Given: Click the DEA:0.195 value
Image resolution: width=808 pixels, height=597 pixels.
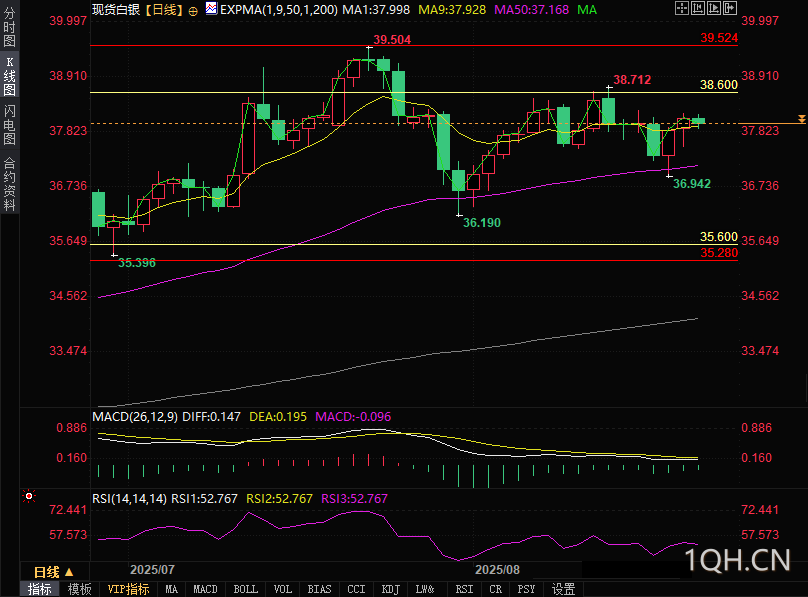Looking at the screenshot, I should click(278, 417).
